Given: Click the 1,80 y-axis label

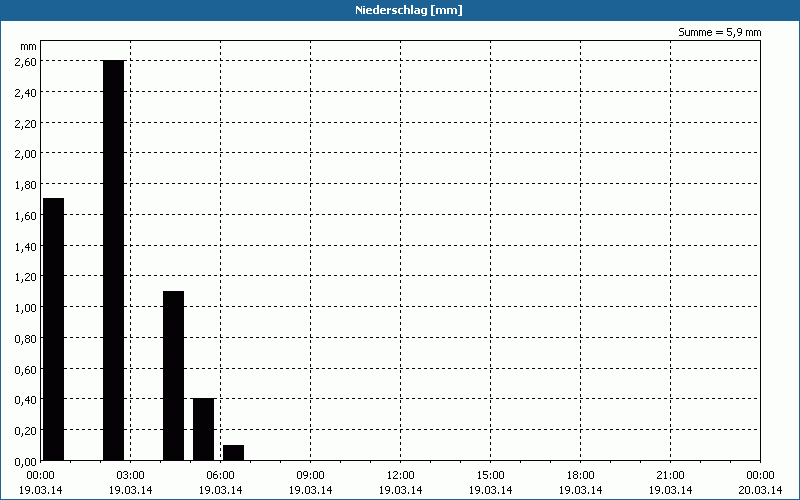Looking at the screenshot, I should 26,185.
